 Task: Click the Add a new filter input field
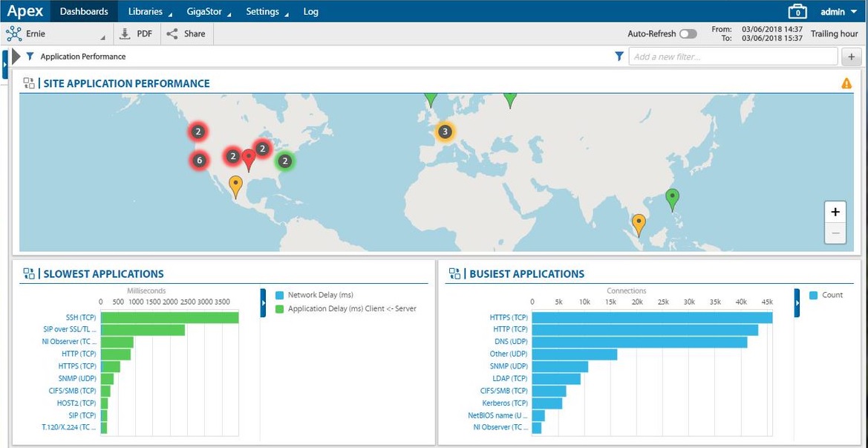[x=731, y=56]
